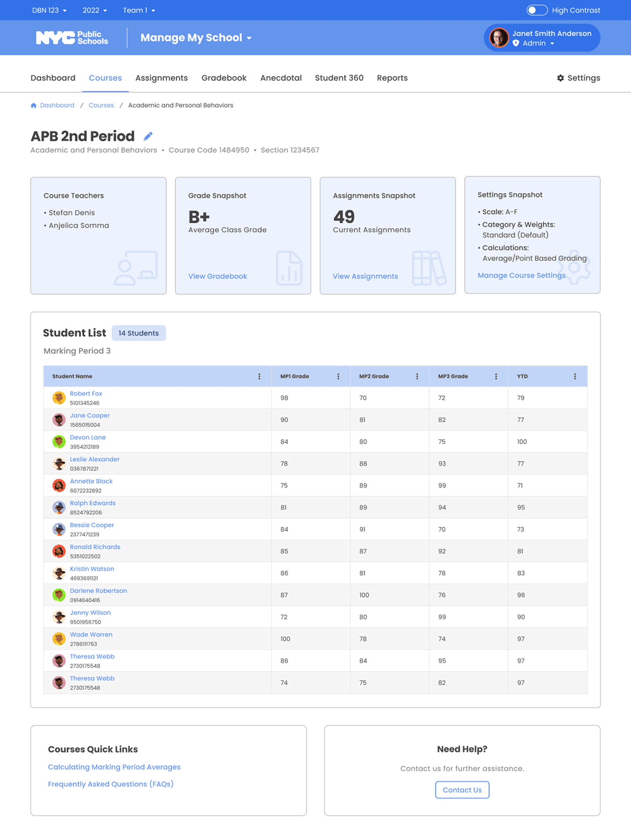This screenshot has width=631, height=840.
Task: Click the View Assignments link
Action: click(365, 276)
